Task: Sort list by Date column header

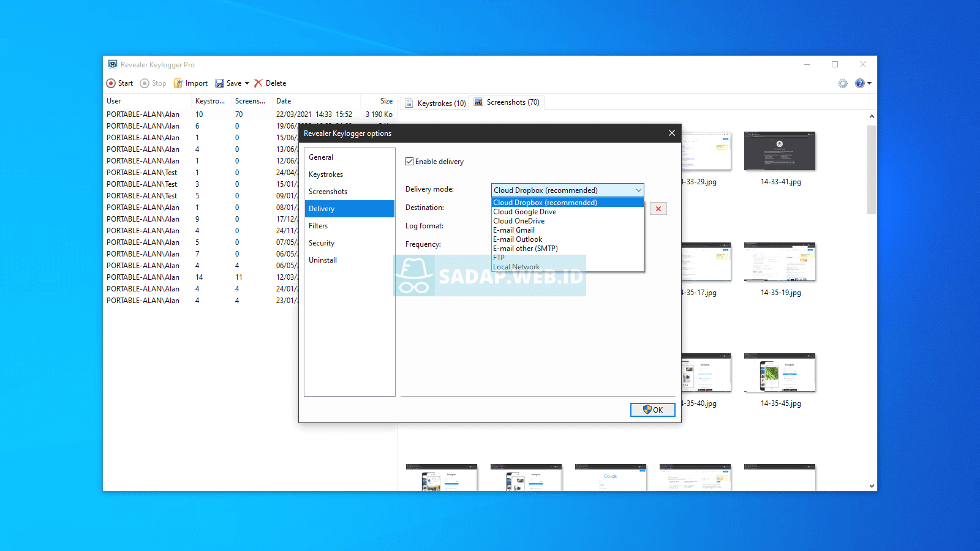Action: [316, 101]
